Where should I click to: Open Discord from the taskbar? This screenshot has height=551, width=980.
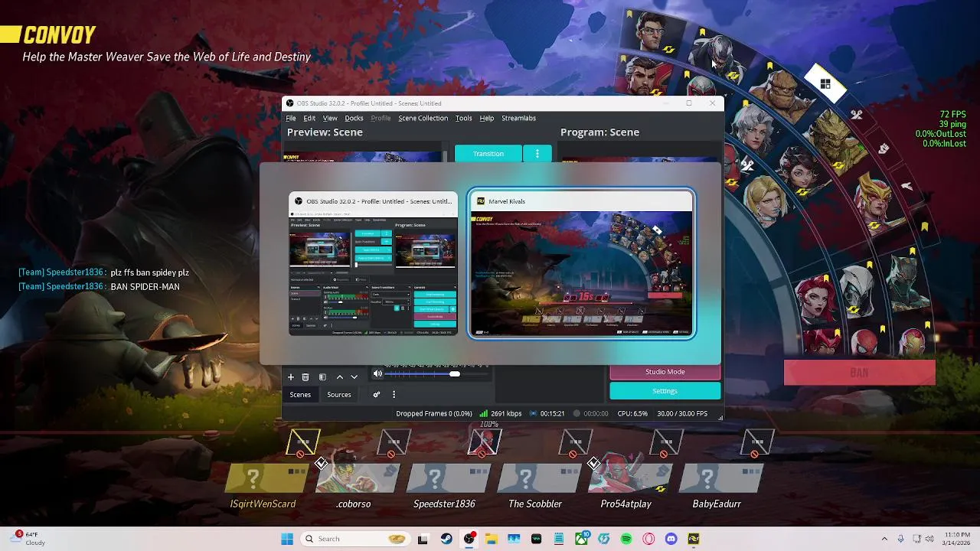[671, 539]
